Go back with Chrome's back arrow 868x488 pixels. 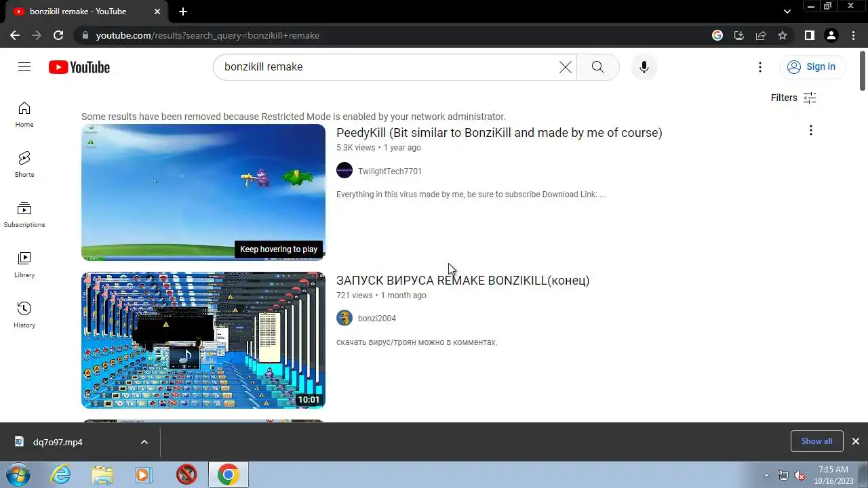click(x=15, y=35)
